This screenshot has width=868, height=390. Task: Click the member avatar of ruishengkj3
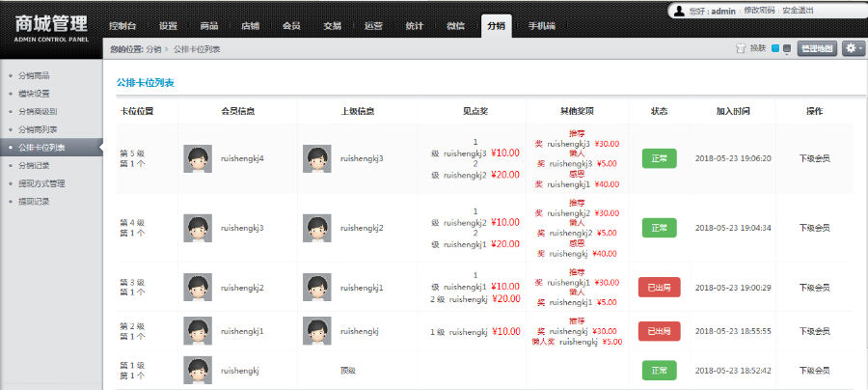[x=198, y=228]
